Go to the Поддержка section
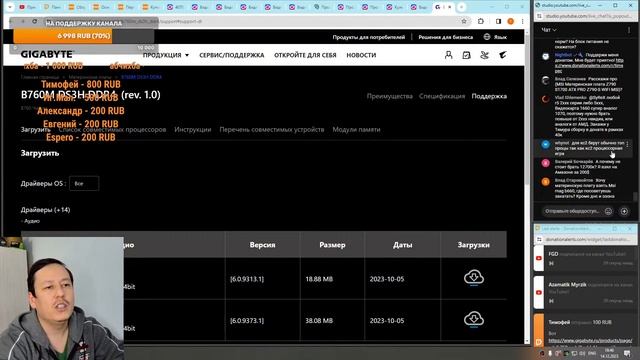This screenshot has width=640, height=360. (x=489, y=96)
